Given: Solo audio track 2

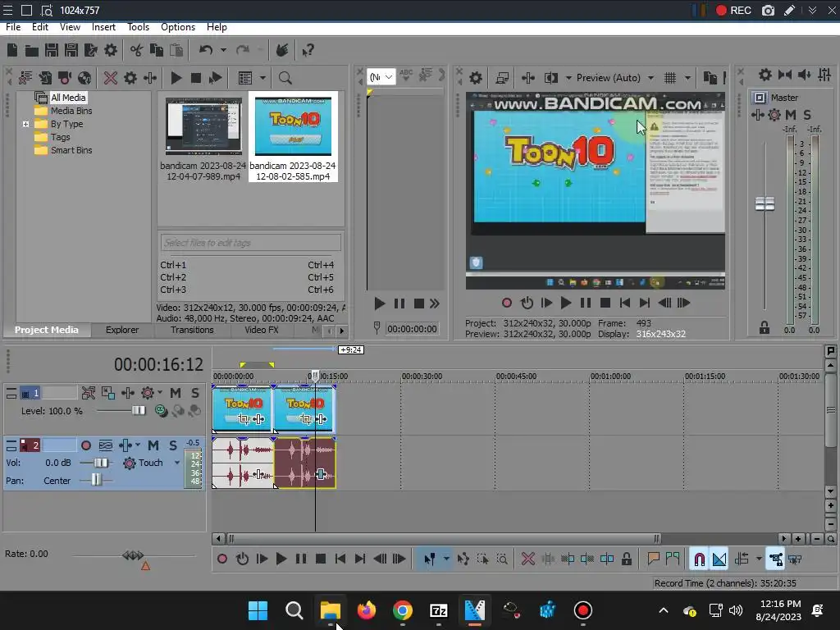Looking at the screenshot, I should coord(172,445).
